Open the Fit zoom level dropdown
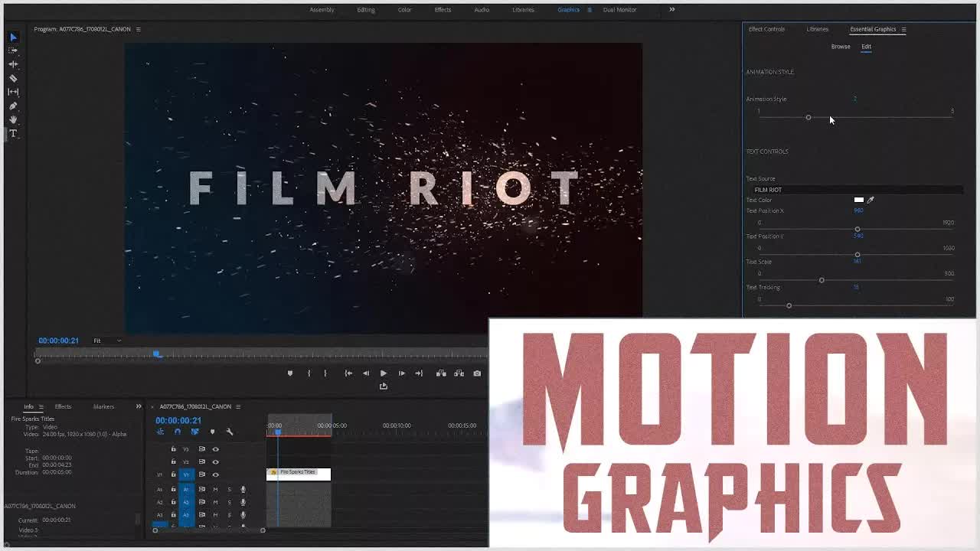 point(107,341)
